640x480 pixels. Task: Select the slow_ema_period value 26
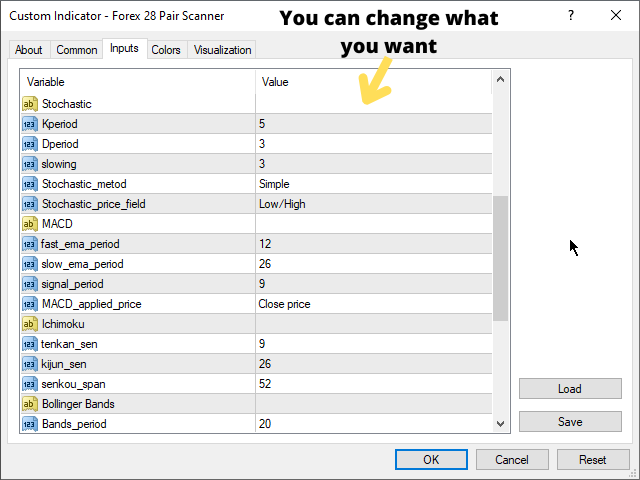coord(373,264)
